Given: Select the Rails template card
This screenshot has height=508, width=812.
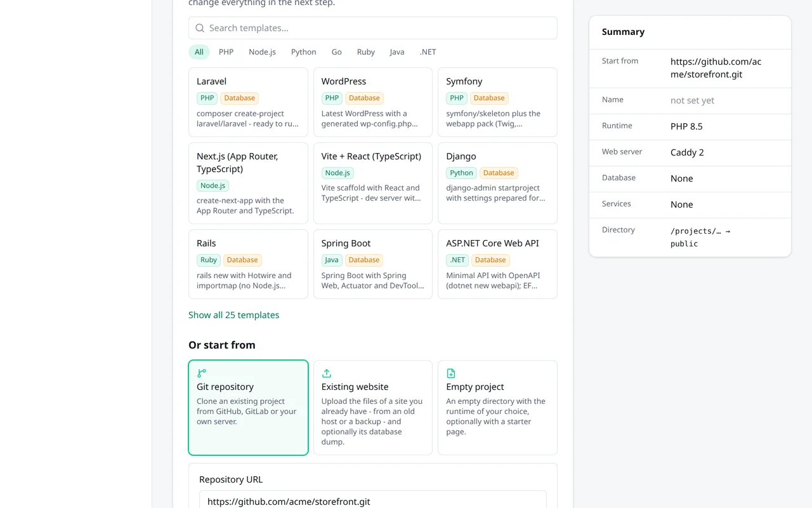Looking at the screenshot, I should pos(248,264).
